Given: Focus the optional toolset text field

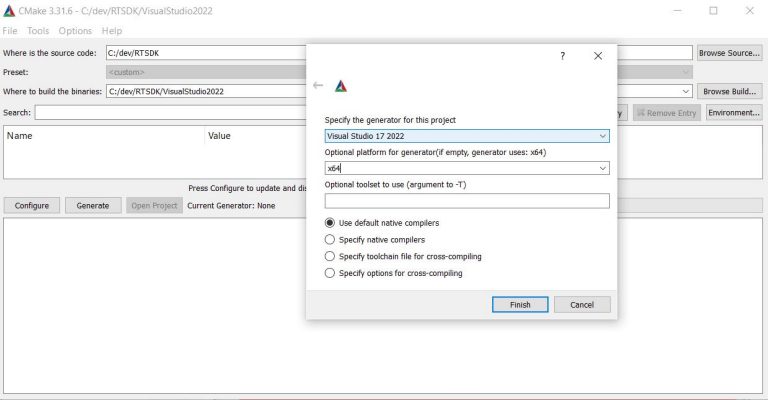Looking at the screenshot, I should coord(467,201).
